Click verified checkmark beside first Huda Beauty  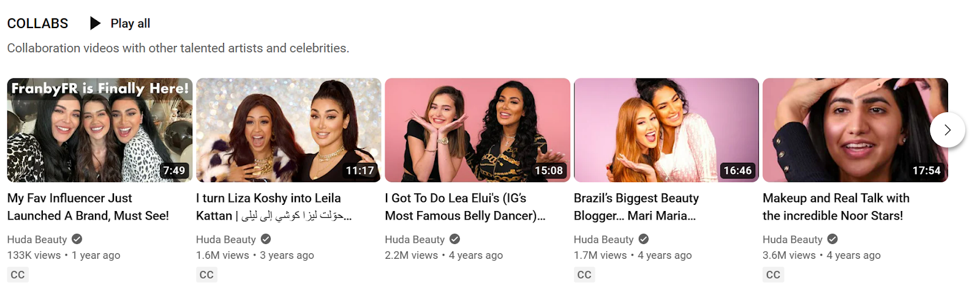click(x=77, y=239)
